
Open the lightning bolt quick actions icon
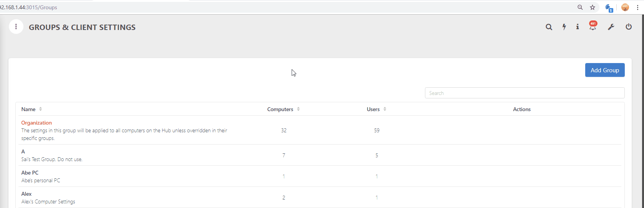(x=564, y=27)
